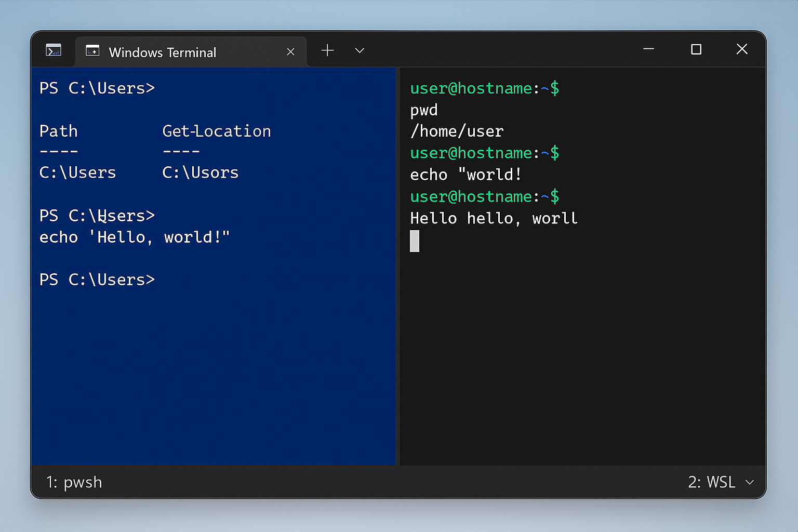
Task: Click the PS C:\Users> prompt line
Action: (x=97, y=88)
